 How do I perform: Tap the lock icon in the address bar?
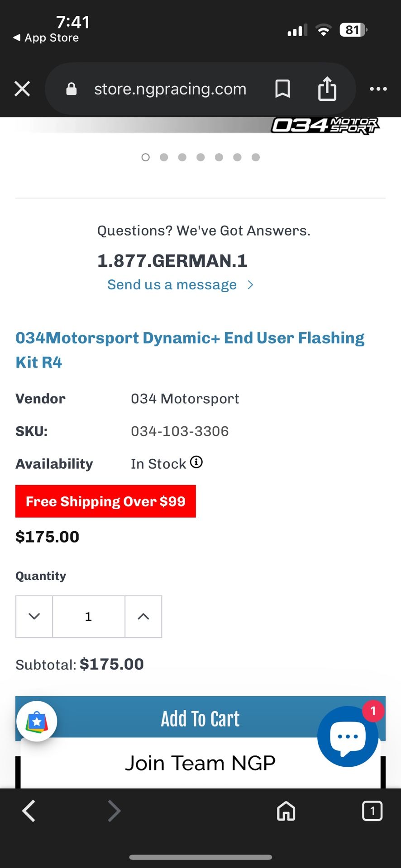[x=72, y=89]
